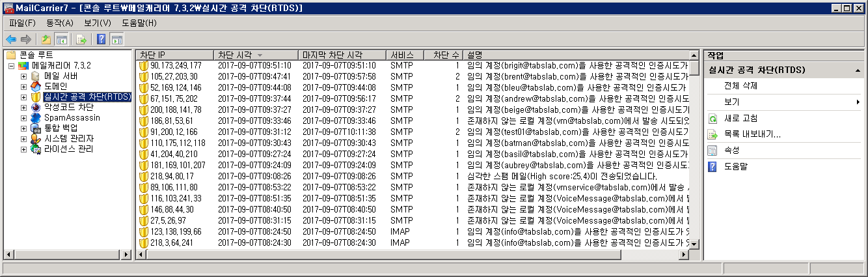This screenshot has height=277, width=868.
Task: Click the 실시간 공격 차단(RTDS) actions header
Action: [x=784, y=70]
